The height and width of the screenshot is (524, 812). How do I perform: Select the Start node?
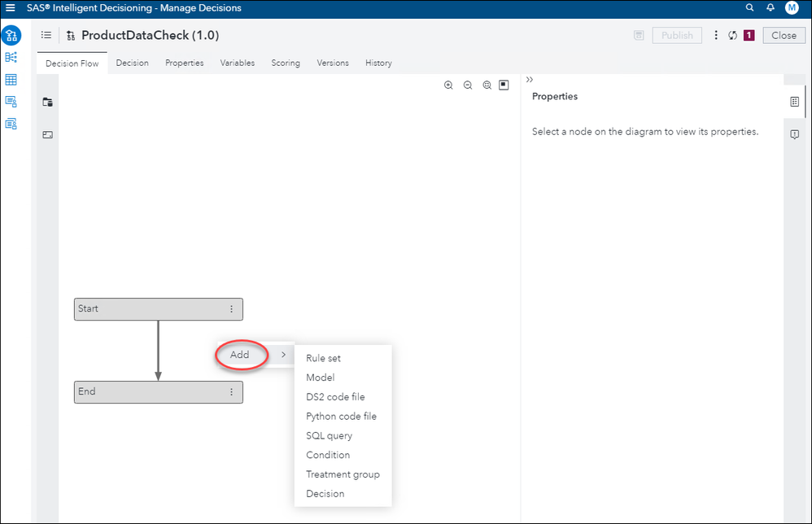tap(159, 309)
